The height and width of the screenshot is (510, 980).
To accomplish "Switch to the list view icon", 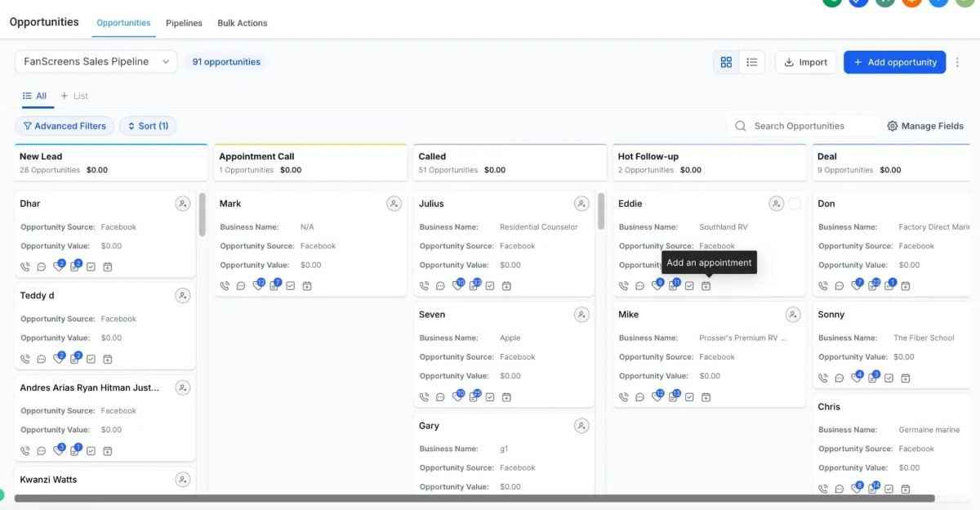I will [752, 62].
